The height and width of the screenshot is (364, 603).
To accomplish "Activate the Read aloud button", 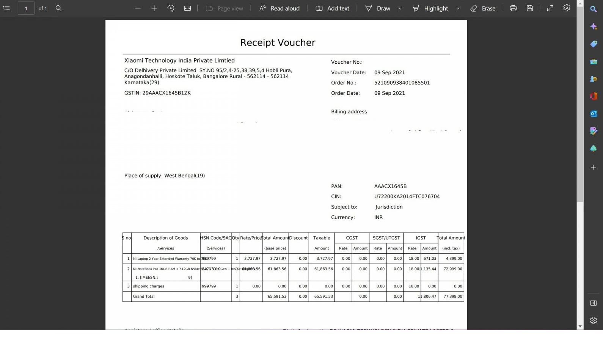I will click(x=280, y=8).
